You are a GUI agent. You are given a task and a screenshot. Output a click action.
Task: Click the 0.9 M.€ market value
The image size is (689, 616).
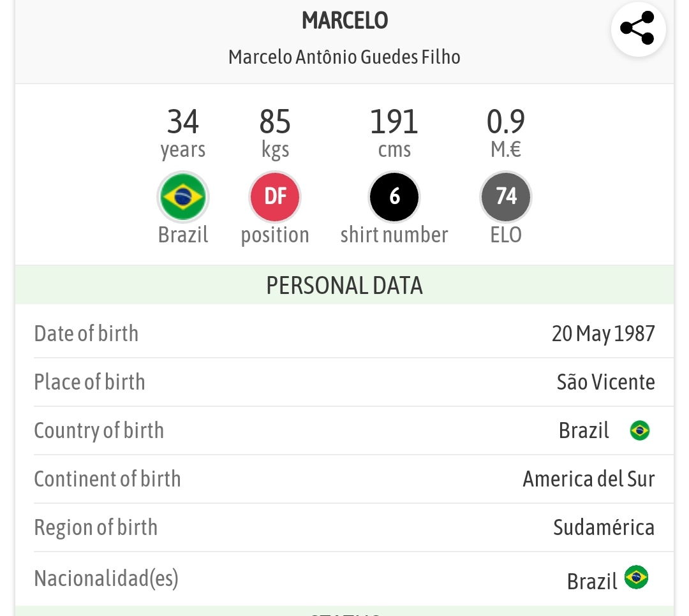pos(506,133)
